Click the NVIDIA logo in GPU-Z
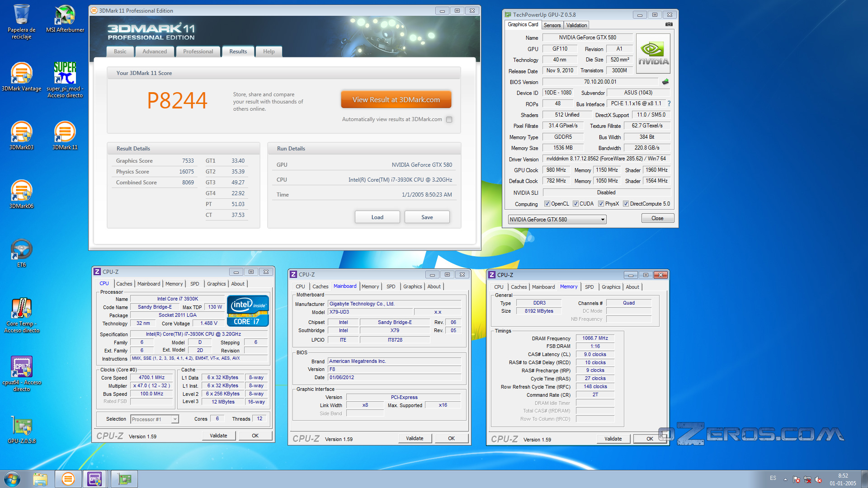868x488 pixels. [653, 54]
